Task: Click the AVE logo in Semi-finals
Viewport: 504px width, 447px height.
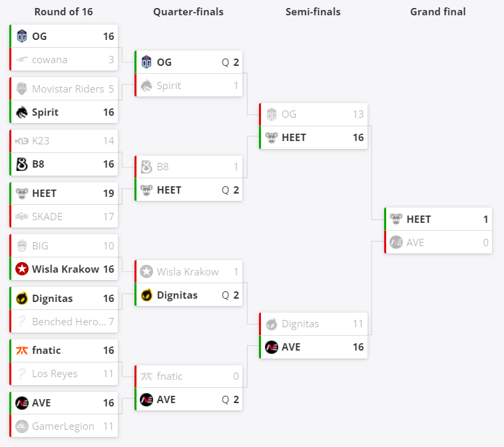Action: (x=271, y=347)
